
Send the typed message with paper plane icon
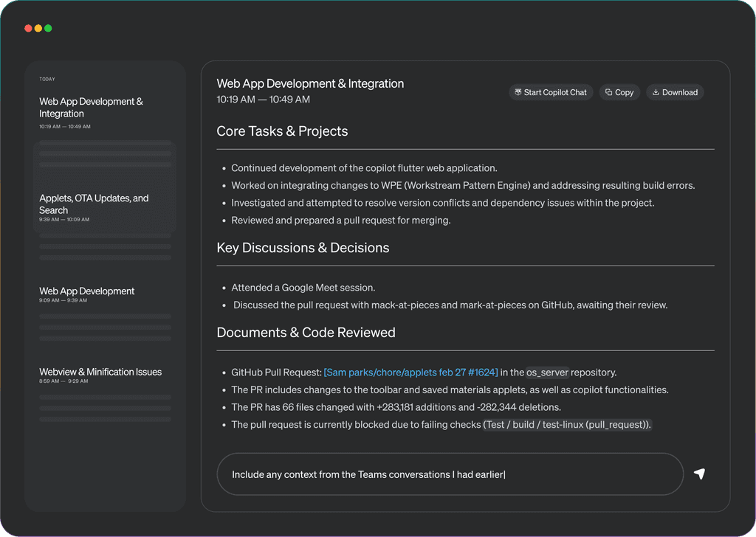click(x=699, y=474)
